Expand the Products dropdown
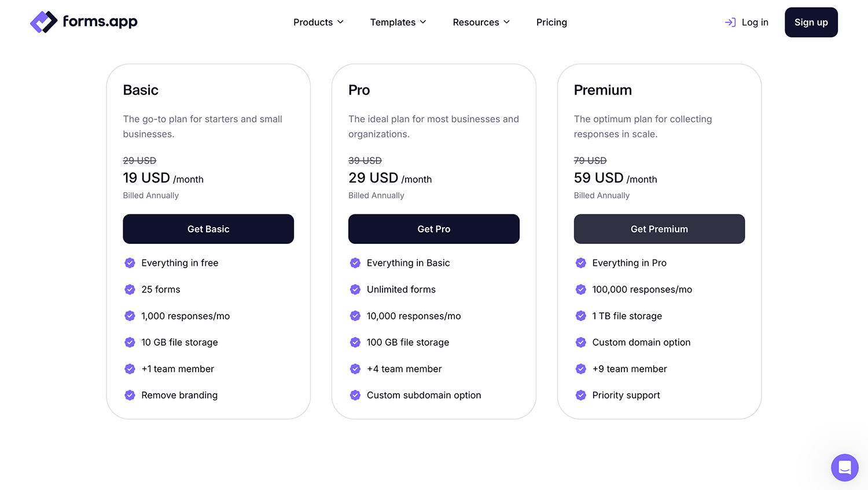Image resolution: width=868 pixels, height=490 pixels. coord(318,22)
